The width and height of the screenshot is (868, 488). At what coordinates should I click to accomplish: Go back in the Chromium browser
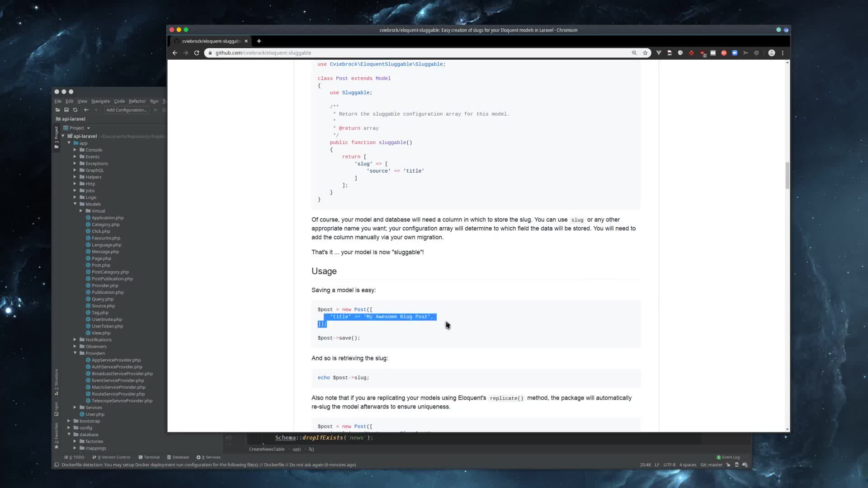tap(175, 53)
